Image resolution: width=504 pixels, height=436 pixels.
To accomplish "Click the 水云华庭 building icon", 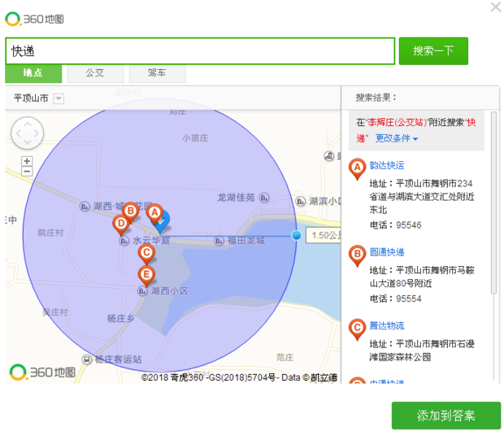I will pyautogui.click(x=124, y=241).
